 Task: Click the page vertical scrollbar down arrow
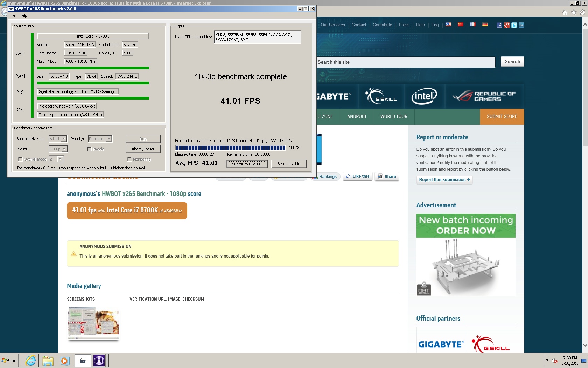click(x=585, y=345)
